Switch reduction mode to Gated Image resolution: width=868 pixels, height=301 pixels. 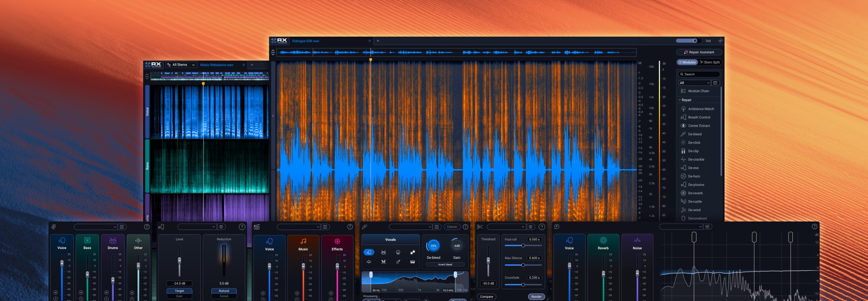[x=224, y=296]
